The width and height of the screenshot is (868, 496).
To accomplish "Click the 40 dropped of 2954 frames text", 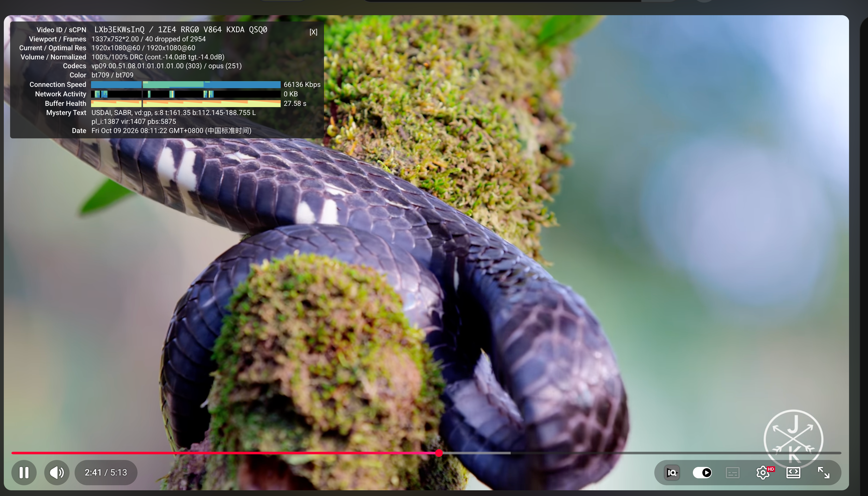I will (175, 39).
